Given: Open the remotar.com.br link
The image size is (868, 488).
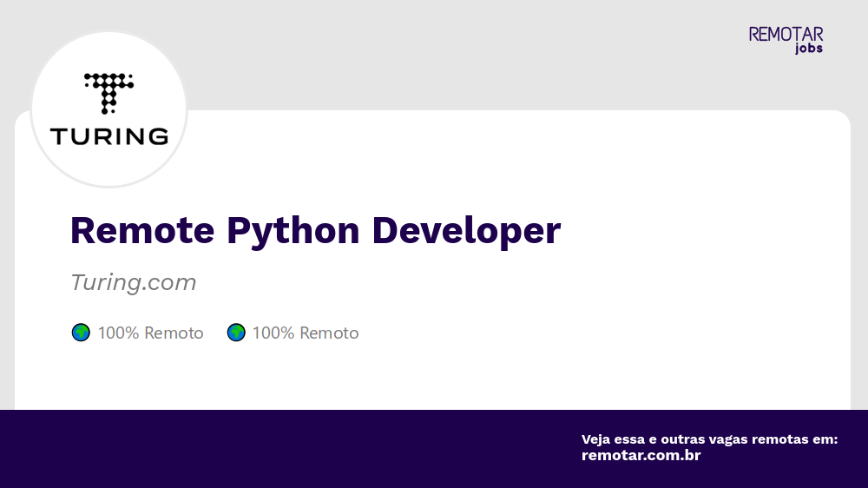Looking at the screenshot, I should pyautogui.click(x=641, y=455).
